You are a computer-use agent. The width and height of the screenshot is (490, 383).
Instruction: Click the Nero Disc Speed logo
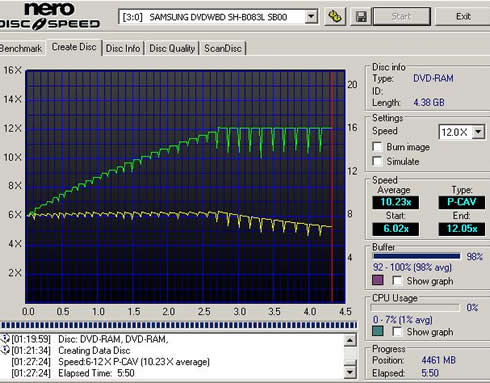pos(50,16)
